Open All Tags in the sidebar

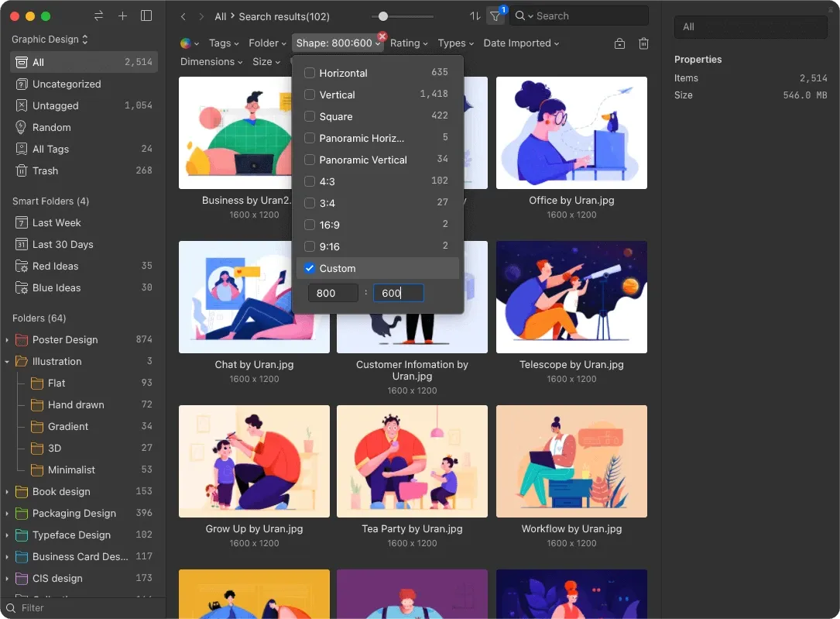84,149
